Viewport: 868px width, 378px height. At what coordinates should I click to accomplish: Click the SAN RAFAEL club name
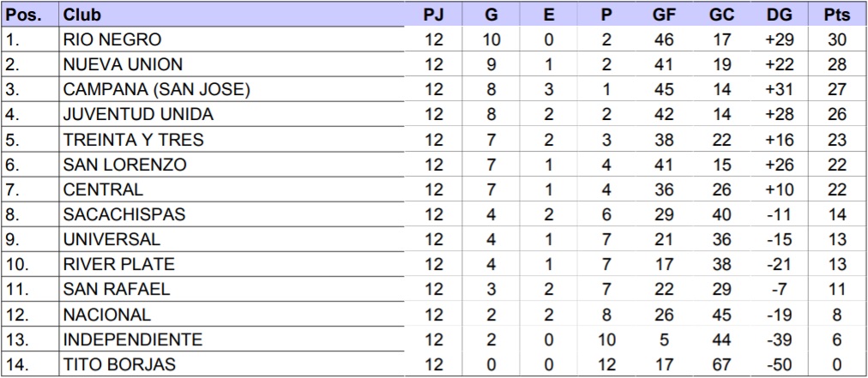[x=117, y=290]
